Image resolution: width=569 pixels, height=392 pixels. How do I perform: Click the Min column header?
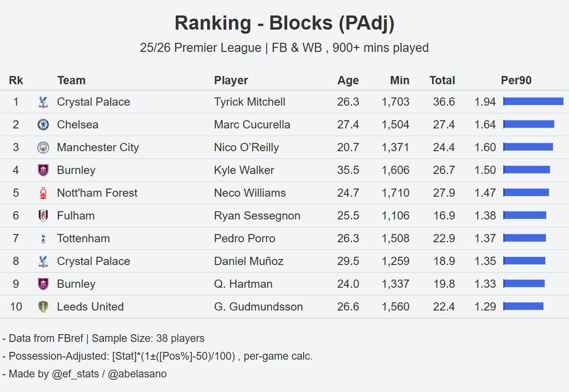[400, 81]
